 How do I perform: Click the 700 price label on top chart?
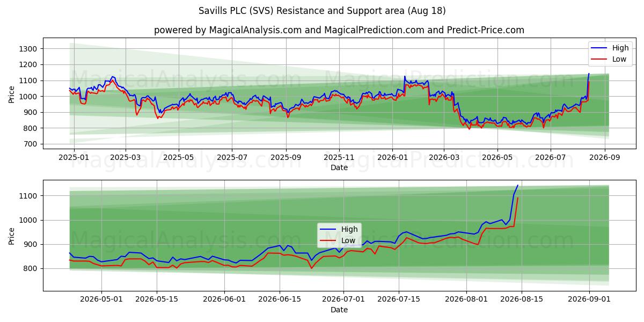click(x=31, y=144)
